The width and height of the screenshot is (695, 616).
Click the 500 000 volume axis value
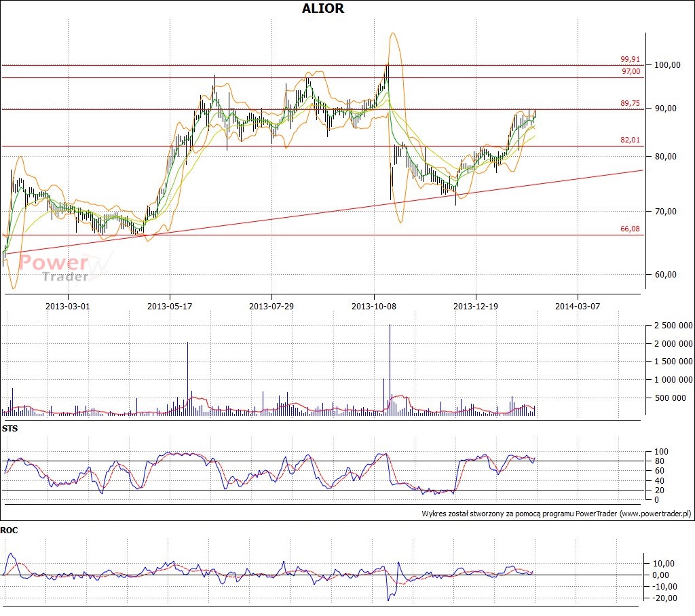(x=670, y=398)
